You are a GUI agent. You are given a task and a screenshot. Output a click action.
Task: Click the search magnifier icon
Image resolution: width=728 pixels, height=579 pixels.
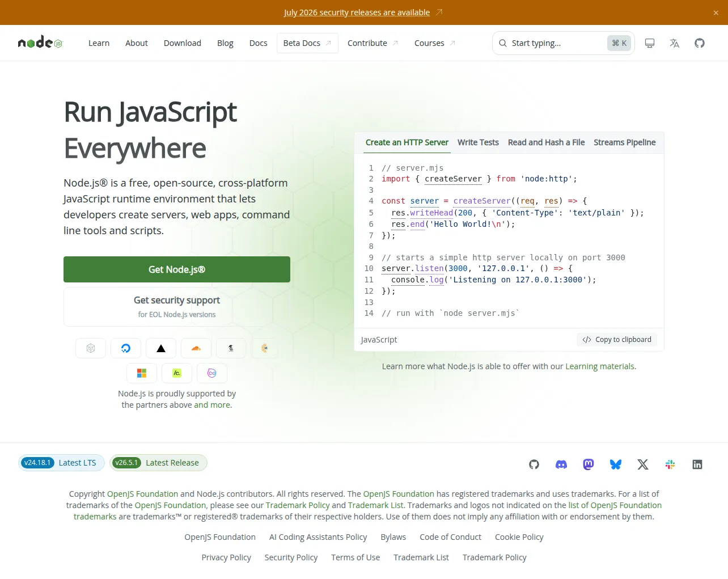(503, 43)
